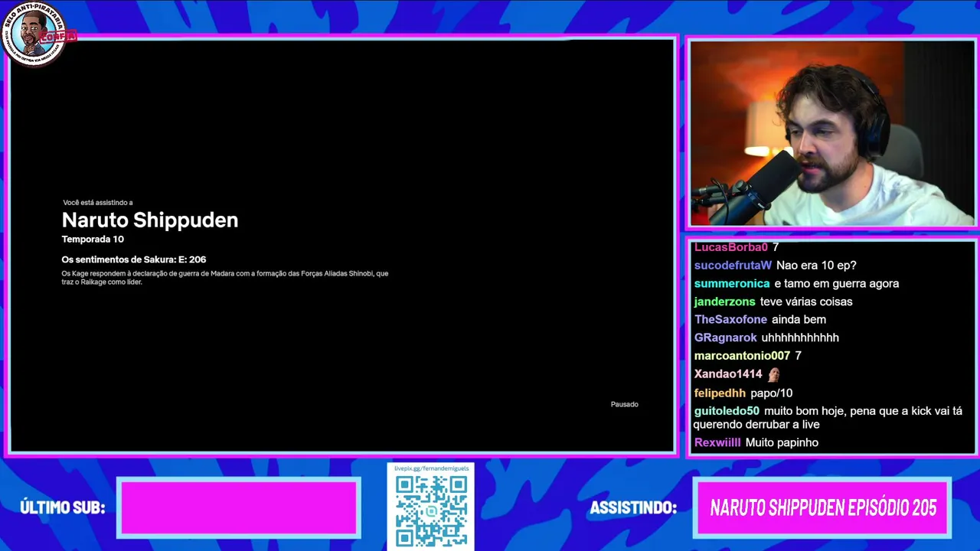Click the streamer webcam feed
Screen dimensions: 980x551
point(832,133)
